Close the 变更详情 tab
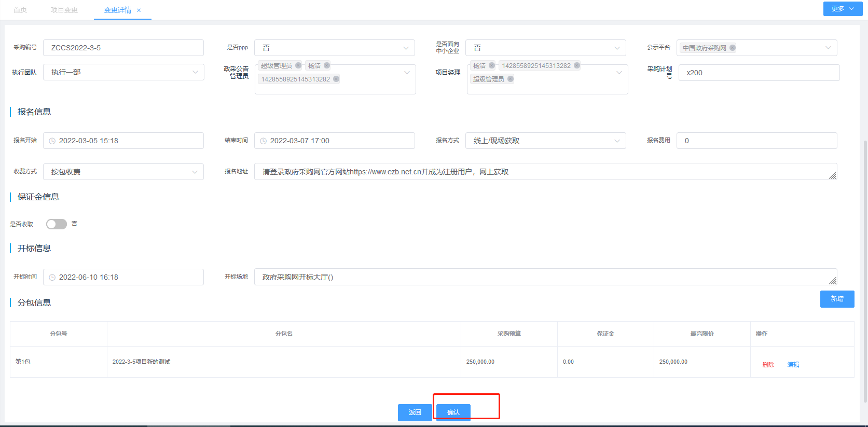The image size is (868, 427). pyautogui.click(x=139, y=10)
